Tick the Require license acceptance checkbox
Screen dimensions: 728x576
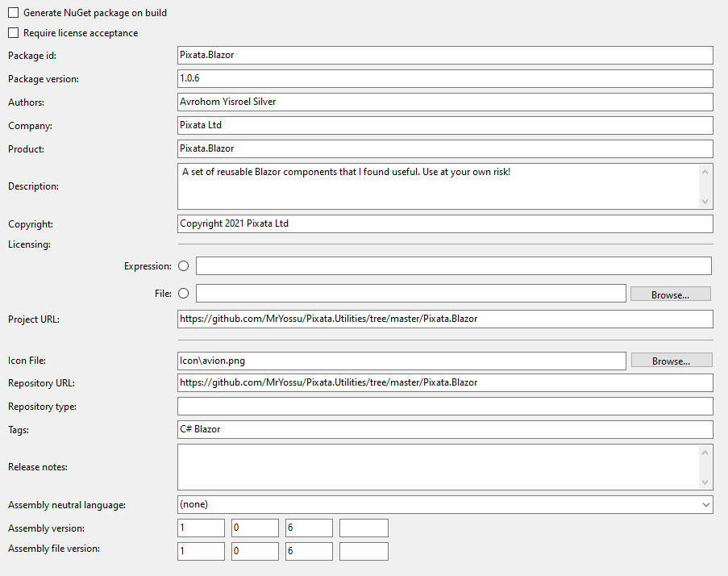(x=14, y=32)
